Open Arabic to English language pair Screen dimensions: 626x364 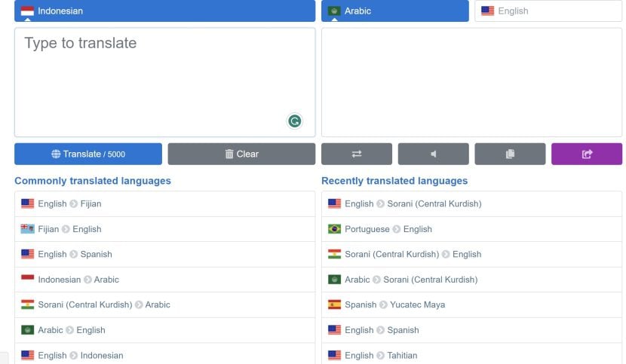tap(164, 330)
